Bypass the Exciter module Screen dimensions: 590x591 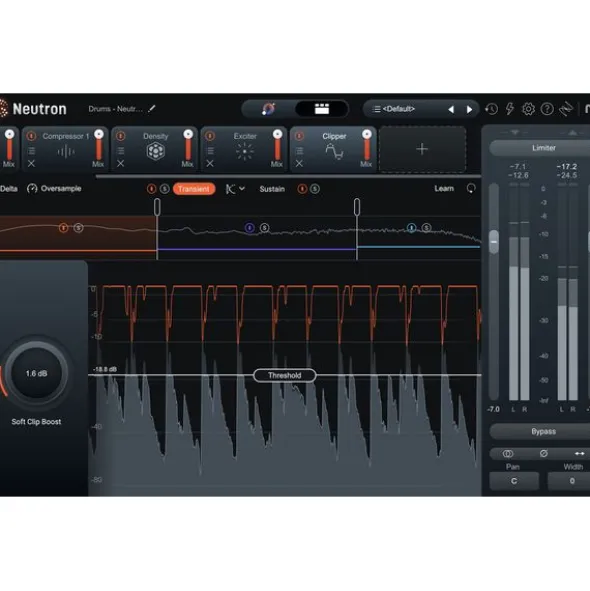[210, 136]
